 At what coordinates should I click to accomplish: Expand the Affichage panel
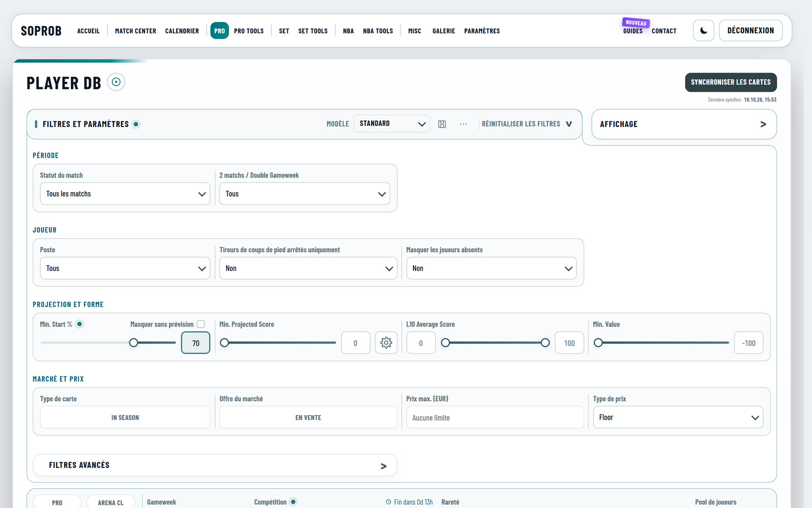tap(684, 124)
